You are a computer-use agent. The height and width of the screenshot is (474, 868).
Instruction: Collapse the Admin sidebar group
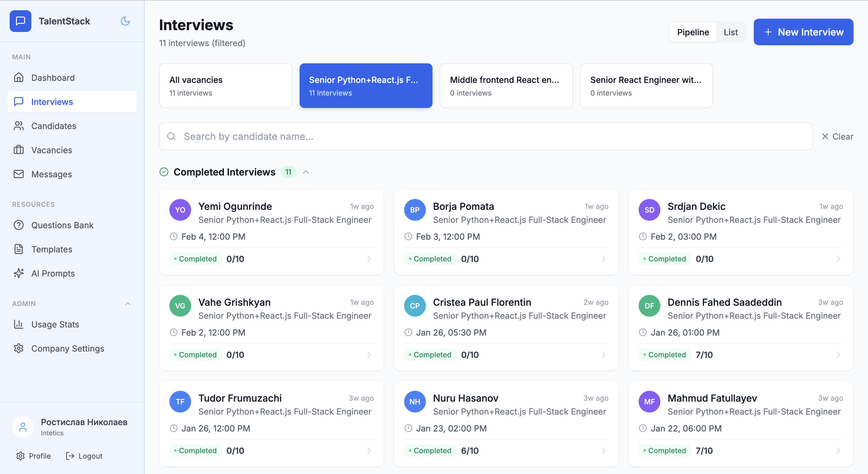[x=127, y=303]
